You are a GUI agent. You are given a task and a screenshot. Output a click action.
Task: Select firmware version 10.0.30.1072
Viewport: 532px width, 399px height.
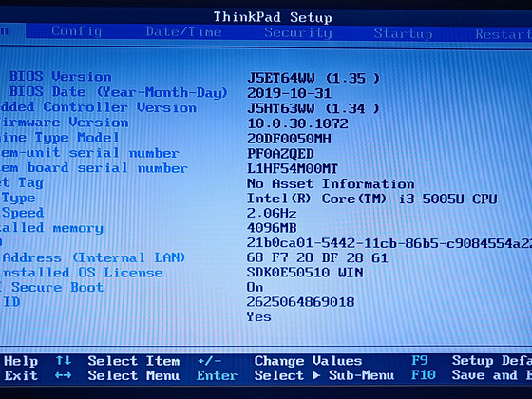297,123
